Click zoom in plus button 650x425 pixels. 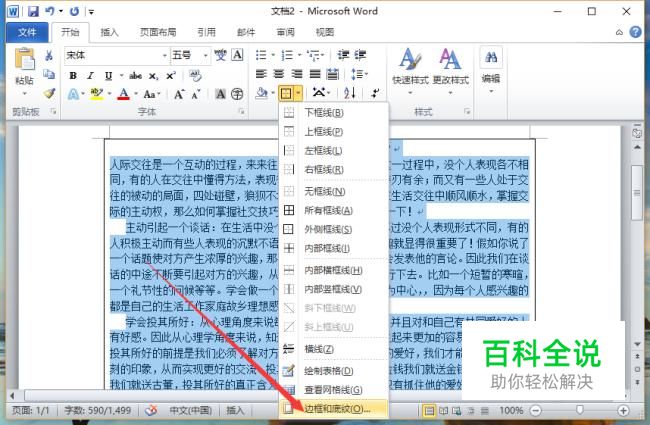(623, 410)
